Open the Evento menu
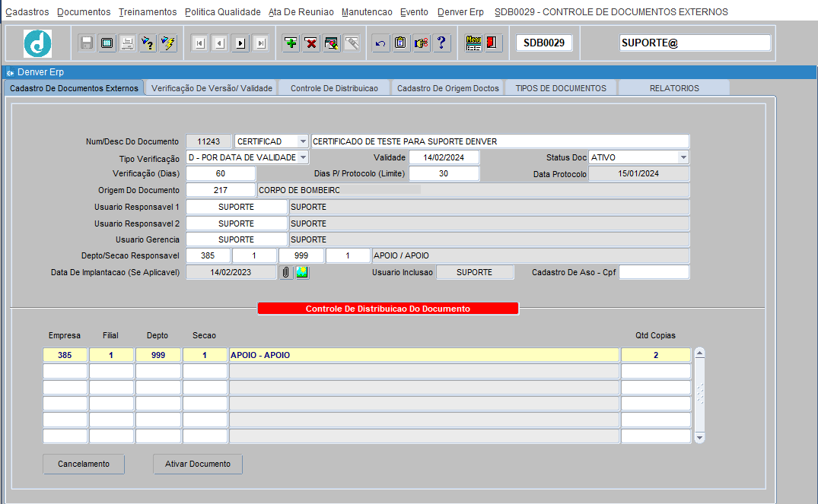818x504 pixels. (414, 12)
